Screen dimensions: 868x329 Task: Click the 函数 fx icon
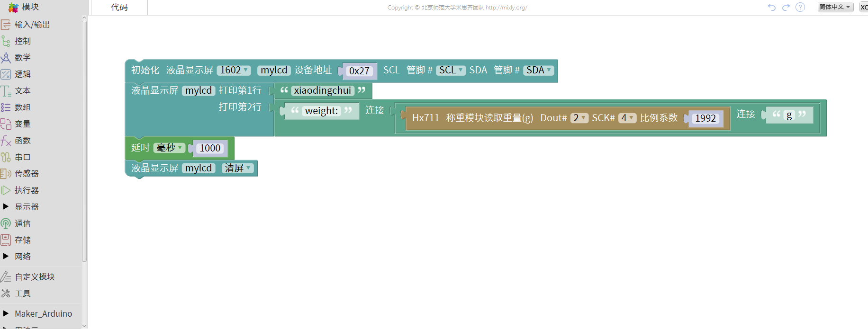pos(6,141)
